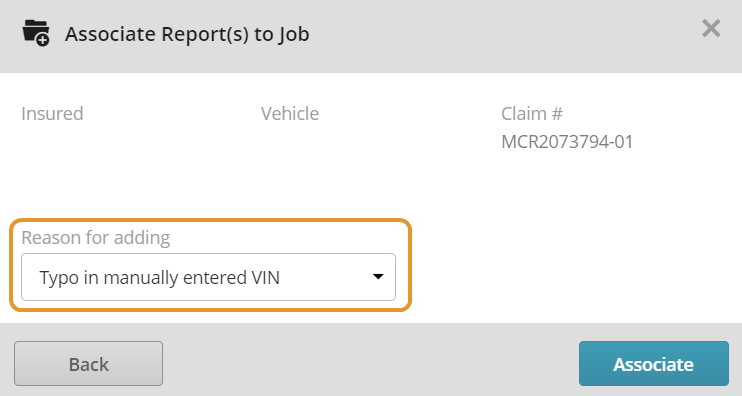Click the 'Reason for adding' label
Image resolution: width=742 pixels, height=396 pixels.
click(x=96, y=238)
